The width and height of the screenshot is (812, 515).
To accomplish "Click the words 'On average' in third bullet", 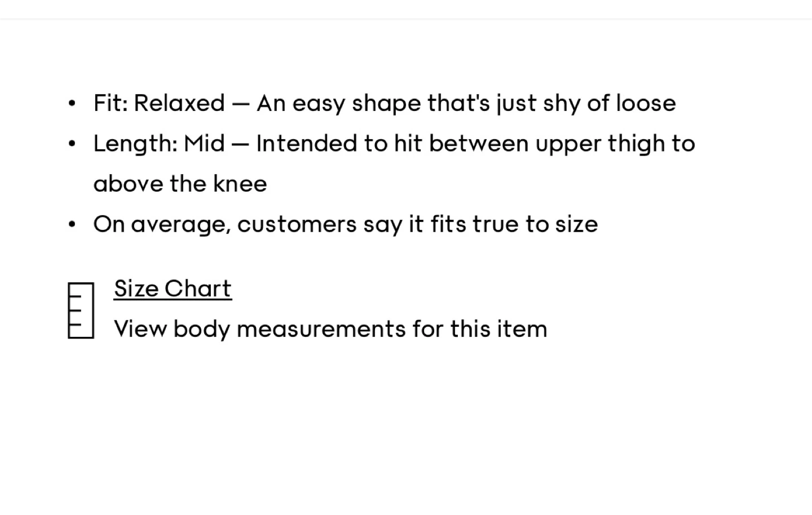I will 162,225.
